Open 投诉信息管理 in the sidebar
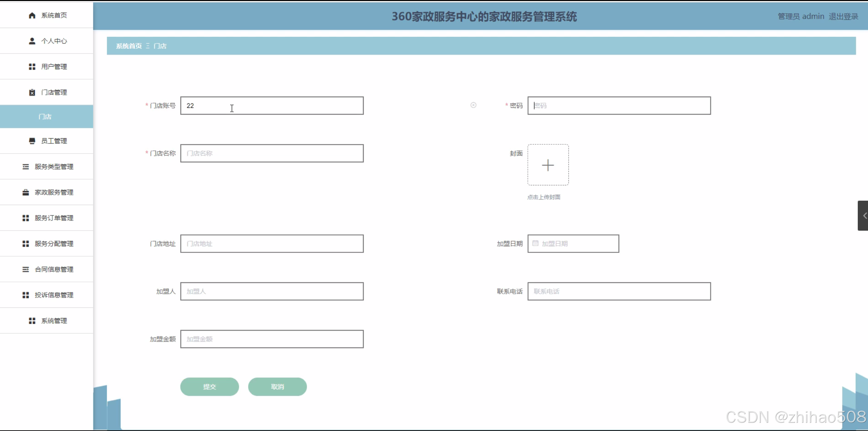This screenshot has height=431, width=868. point(54,295)
